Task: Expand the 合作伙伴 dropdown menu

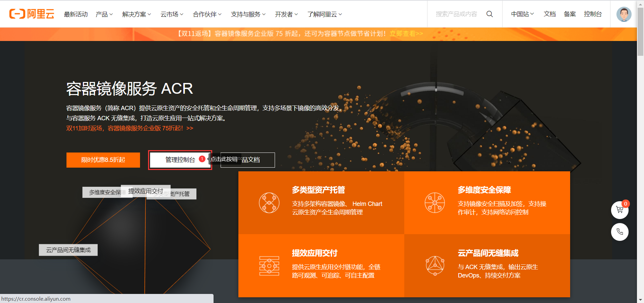Action: 207,14
